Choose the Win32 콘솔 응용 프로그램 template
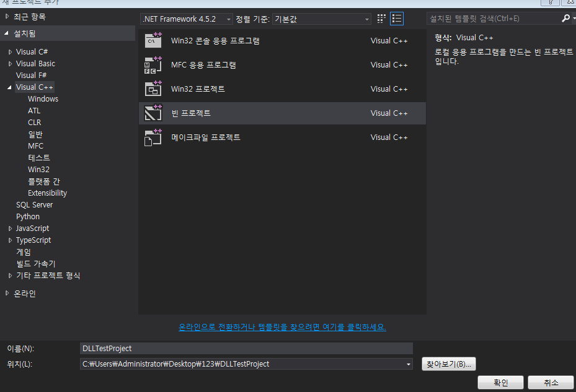Viewport: 576px width, 392px height. coord(282,41)
